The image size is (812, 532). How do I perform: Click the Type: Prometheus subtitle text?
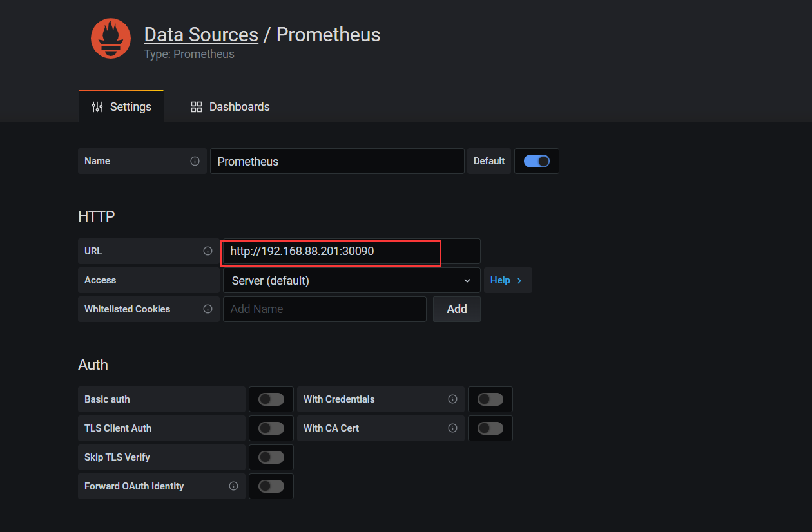pos(189,54)
